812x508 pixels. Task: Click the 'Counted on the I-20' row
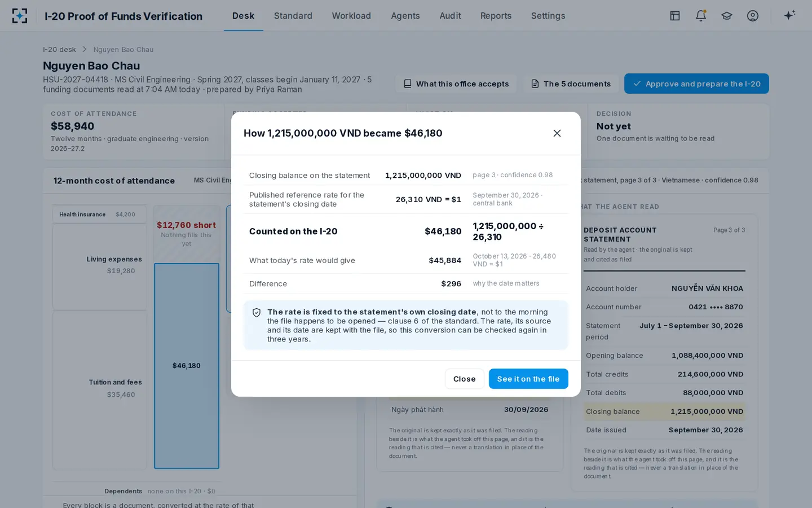(406, 231)
